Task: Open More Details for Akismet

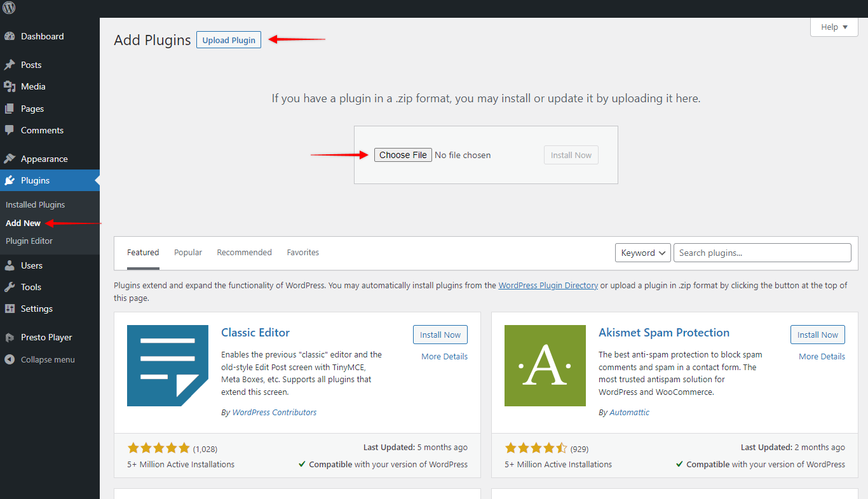Action: (x=822, y=356)
